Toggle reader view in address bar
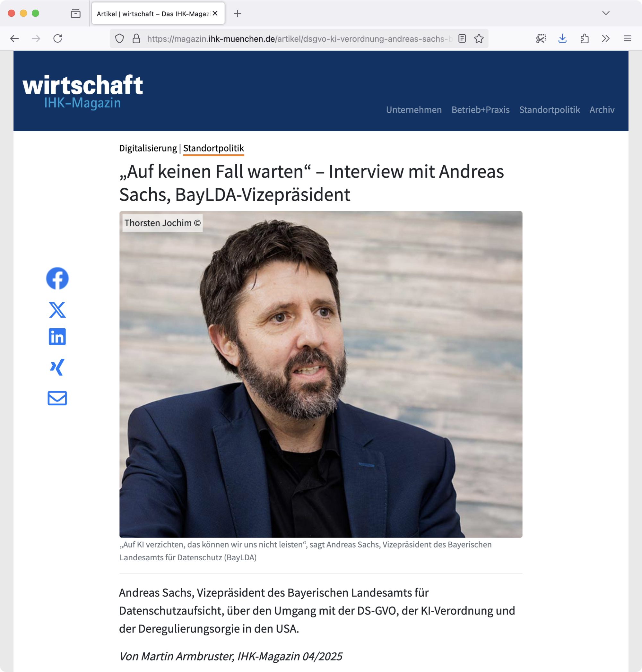Image resolution: width=642 pixels, height=672 pixels. (462, 39)
